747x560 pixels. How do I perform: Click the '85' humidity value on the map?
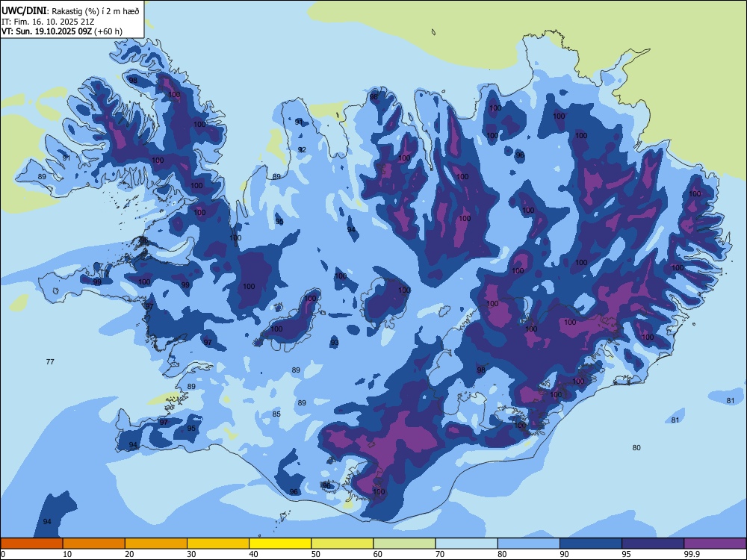point(276,414)
